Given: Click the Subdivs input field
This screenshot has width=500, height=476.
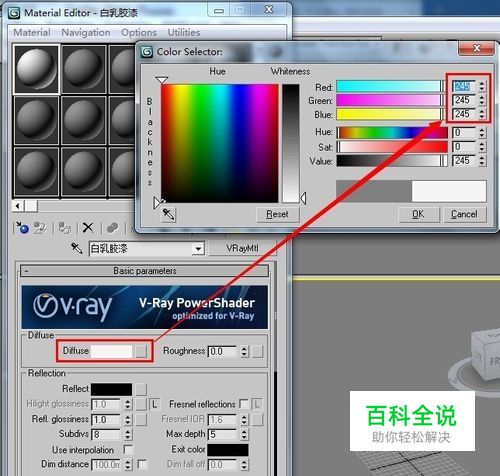Looking at the screenshot, I should click(x=106, y=434).
